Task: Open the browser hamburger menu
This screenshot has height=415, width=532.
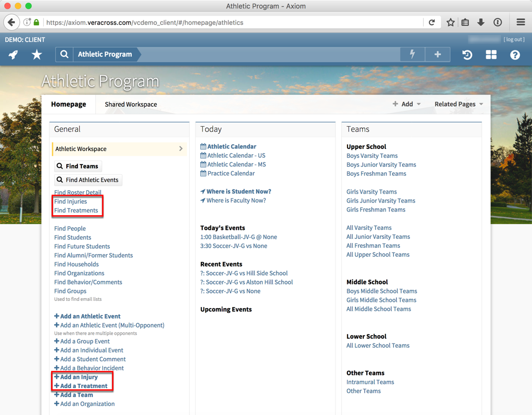Action: [x=520, y=23]
